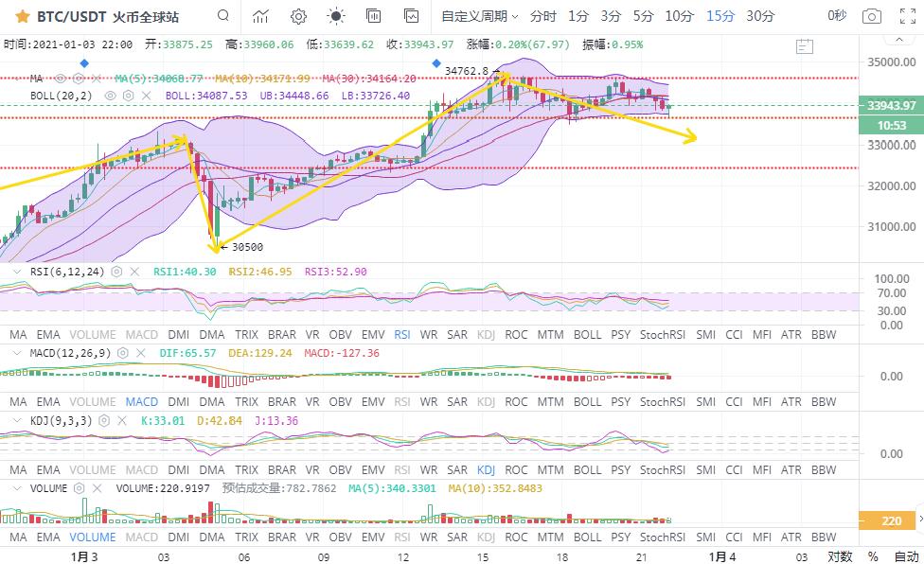Open the chart type selector icon
This screenshot has height=564, width=924.
click(x=260, y=16)
